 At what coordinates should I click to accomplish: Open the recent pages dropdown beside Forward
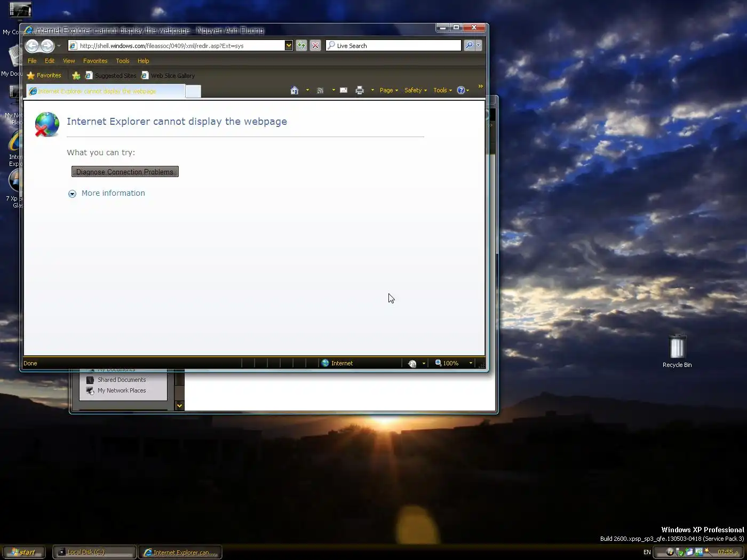tap(59, 46)
